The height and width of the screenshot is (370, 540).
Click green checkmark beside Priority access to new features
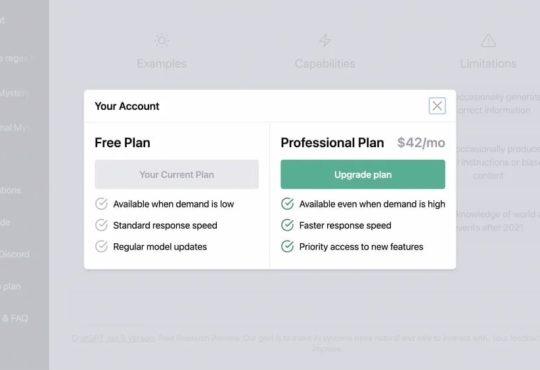pos(287,246)
